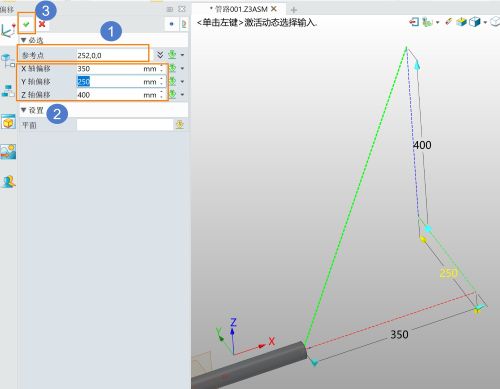Image resolution: width=500 pixels, height=389 pixels.
Task: Open the landscape picture sidebar icon
Action: tap(8, 152)
